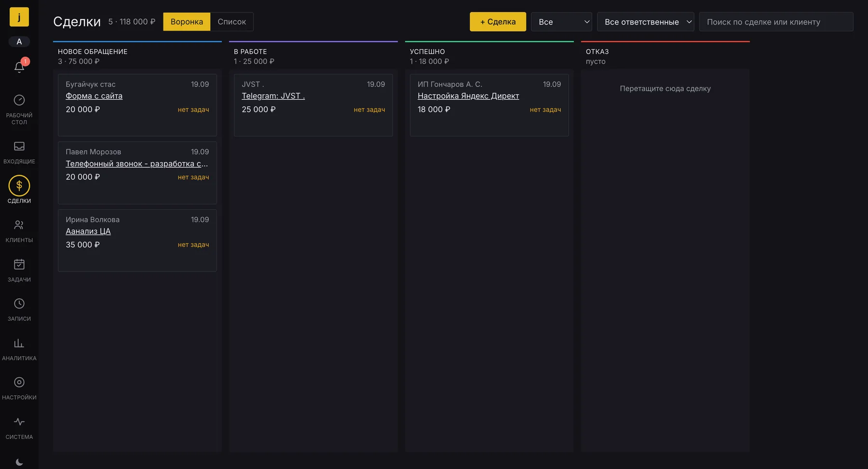Screen dimensions: 868x469
Task: Open the Настройка Яндекс Директ deal
Action: point(468,96)
